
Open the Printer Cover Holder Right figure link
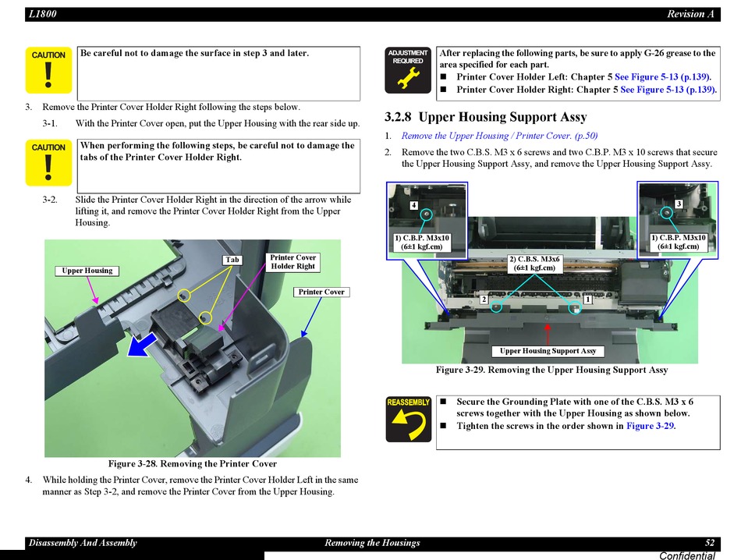pyautogui.click(x=668, y=90)
